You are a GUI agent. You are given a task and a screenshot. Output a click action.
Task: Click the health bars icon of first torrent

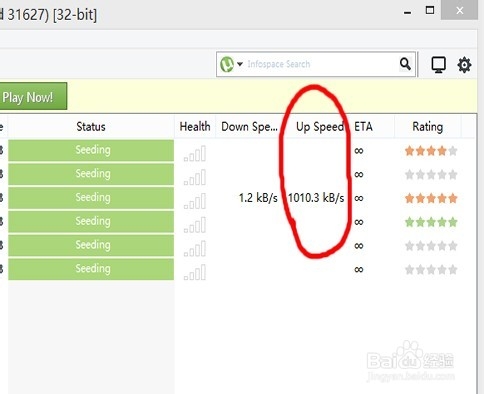click(195, 154)
